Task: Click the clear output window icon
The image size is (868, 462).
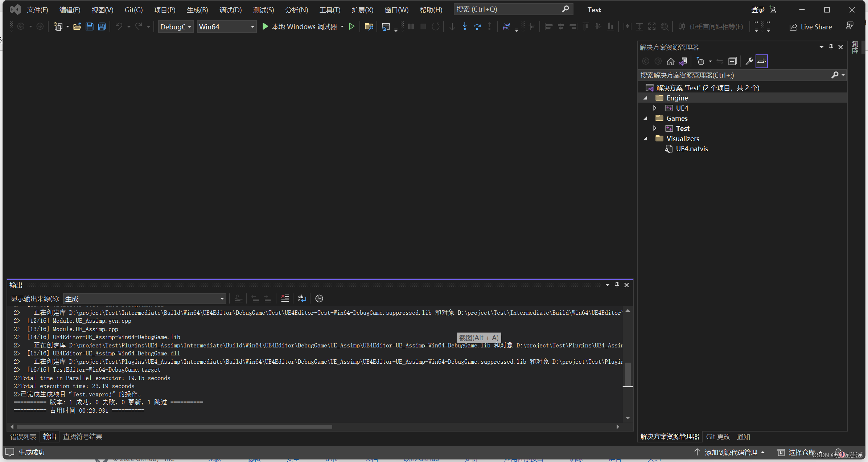Action: click(286, 298)
